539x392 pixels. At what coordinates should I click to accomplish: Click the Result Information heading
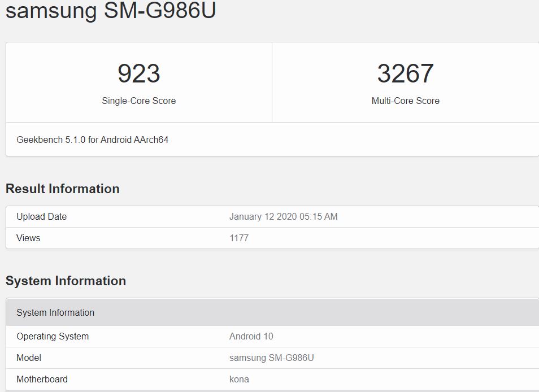(63, 189)
